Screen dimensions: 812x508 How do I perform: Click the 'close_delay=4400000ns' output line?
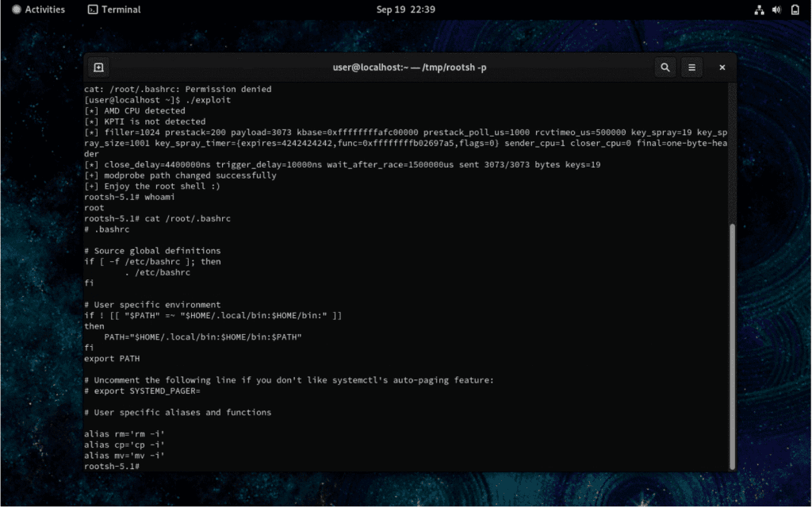343,165
